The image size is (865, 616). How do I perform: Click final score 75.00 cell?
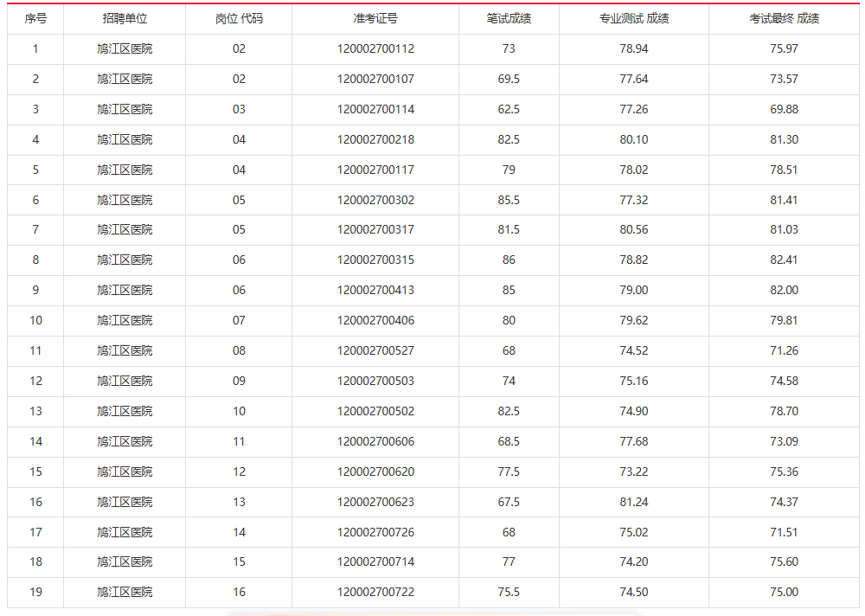(784, 593)
